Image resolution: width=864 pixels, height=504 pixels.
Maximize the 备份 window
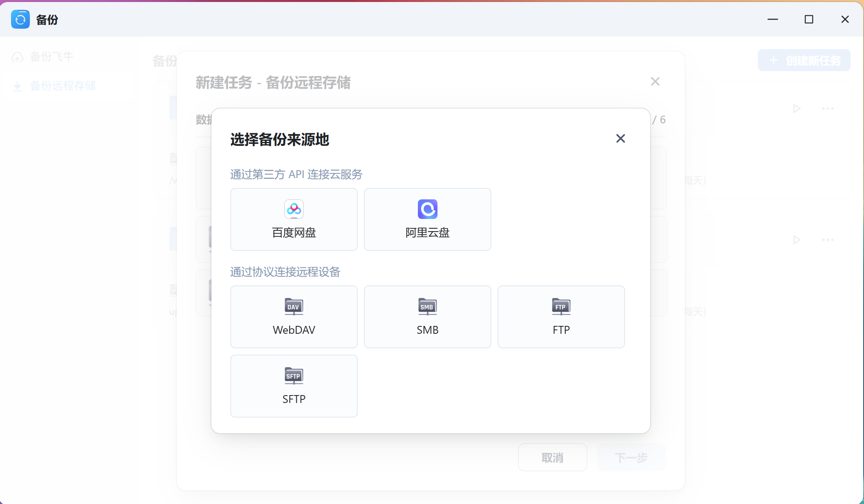809,19
